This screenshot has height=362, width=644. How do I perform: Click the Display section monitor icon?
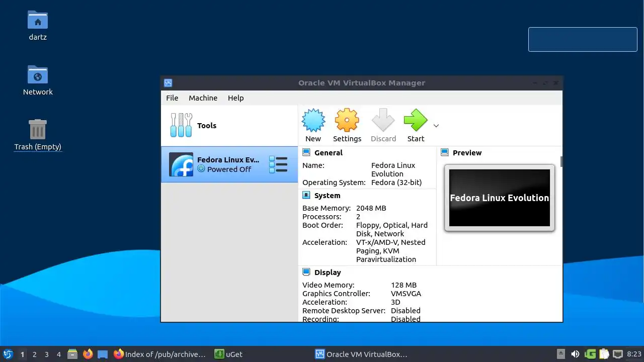306,272
